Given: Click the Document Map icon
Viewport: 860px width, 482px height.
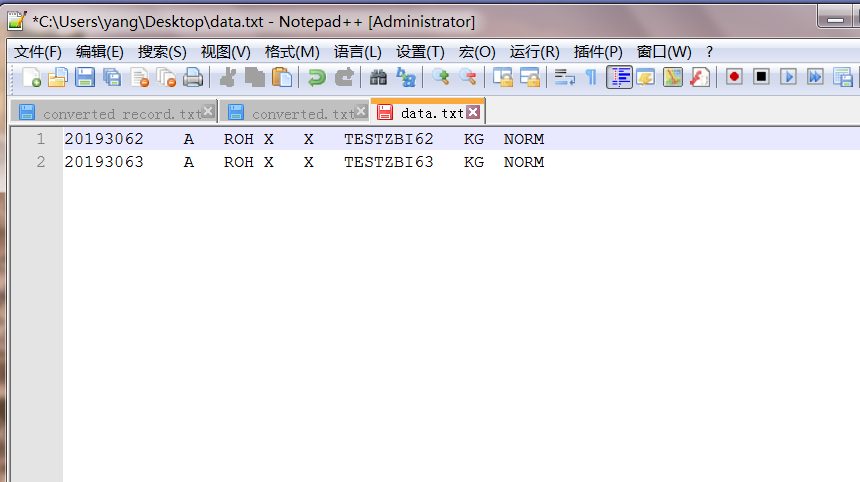Looking at the screenshot, I should [672, 77].
